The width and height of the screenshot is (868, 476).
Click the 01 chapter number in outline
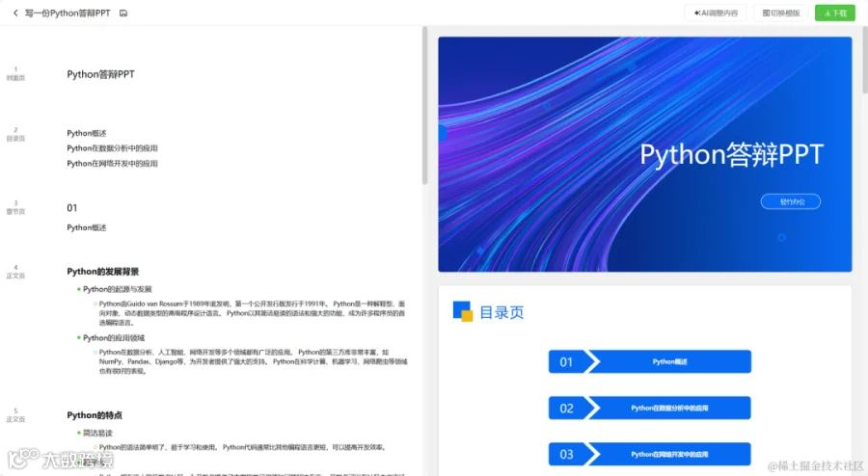click(72, 208)
